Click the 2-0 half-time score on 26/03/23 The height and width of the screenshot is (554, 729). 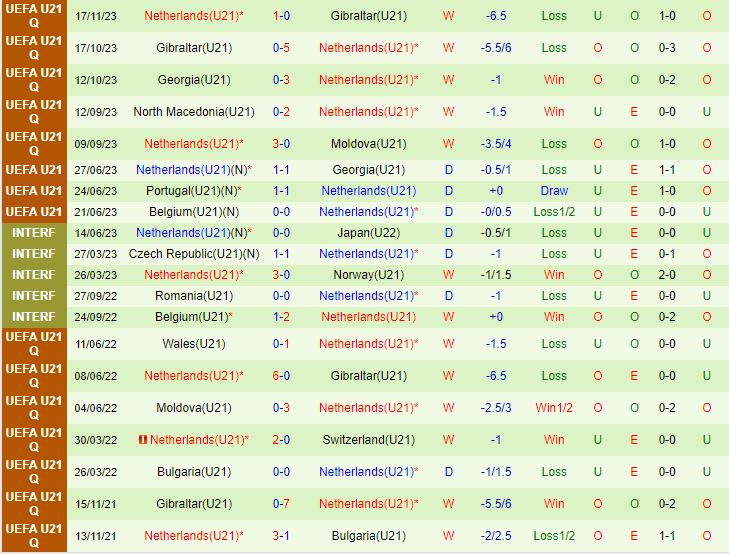(667, 275)
